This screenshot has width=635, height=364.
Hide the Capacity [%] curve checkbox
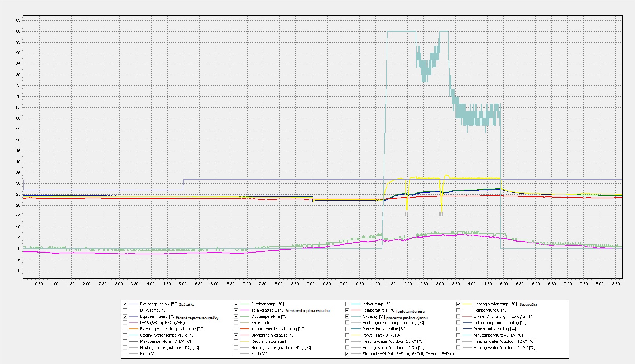click(347, 316)
